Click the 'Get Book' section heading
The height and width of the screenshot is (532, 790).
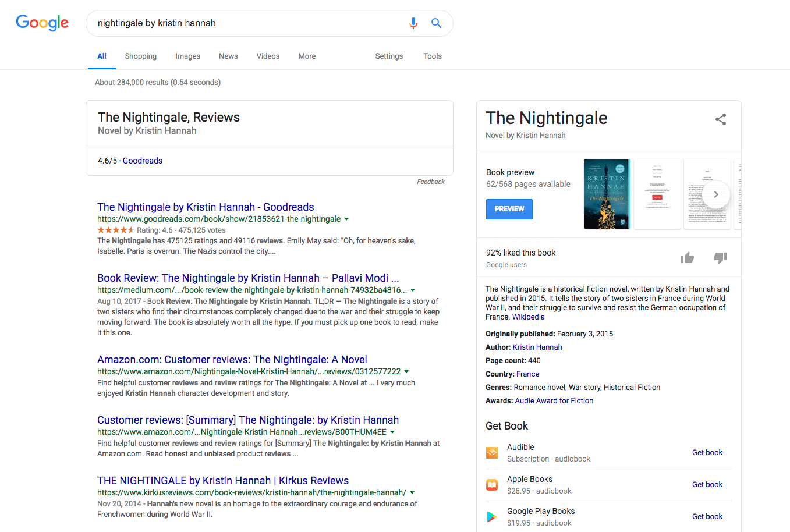506,426
